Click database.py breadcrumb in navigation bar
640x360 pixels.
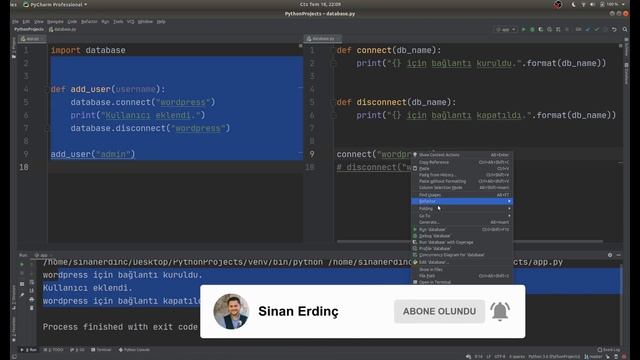coord(62,29)
